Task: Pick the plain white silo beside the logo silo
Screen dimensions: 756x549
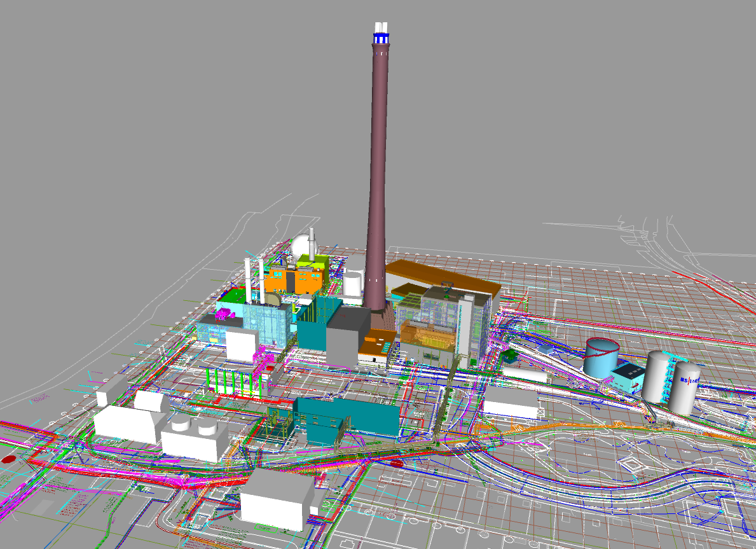Action: [657, 375]
